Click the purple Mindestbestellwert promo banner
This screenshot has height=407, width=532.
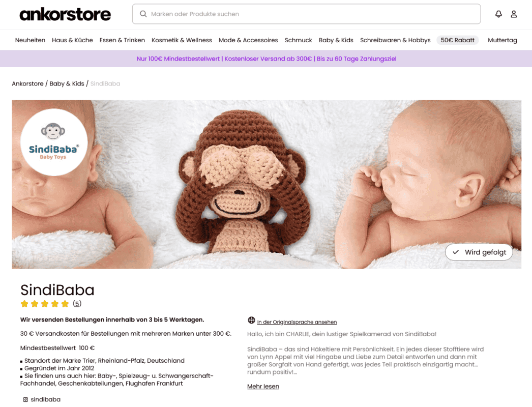point(266,59)
